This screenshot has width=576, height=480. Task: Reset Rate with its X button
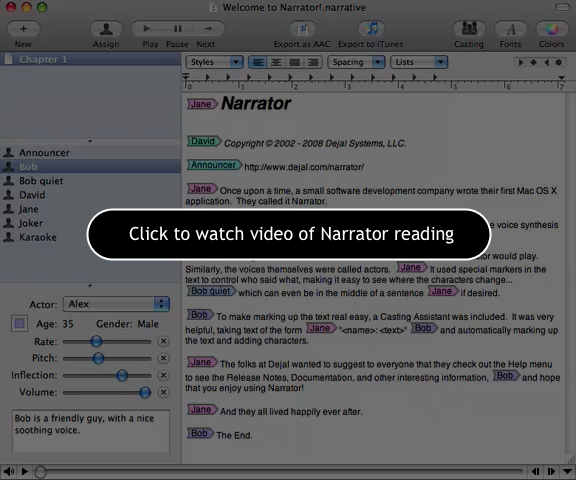[163, 341]
